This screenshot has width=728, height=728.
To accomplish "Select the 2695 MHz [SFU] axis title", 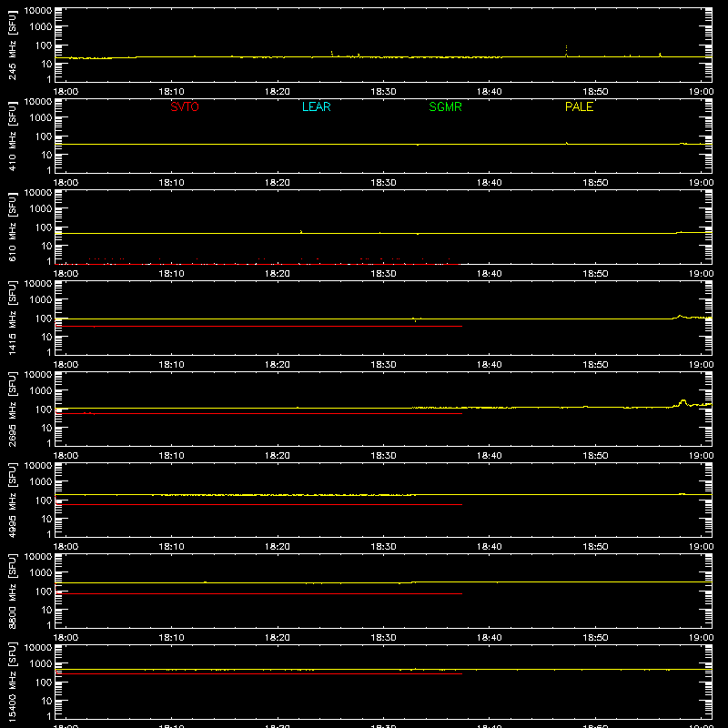I will click(x=13, y=409).
